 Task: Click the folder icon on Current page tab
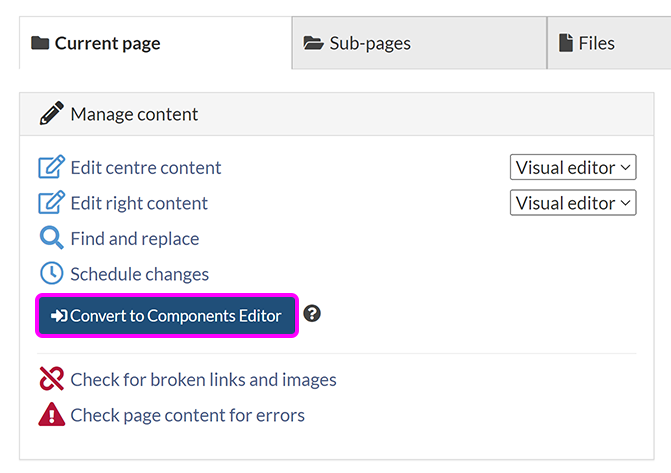pyautogui.click(x=40, y=43)
